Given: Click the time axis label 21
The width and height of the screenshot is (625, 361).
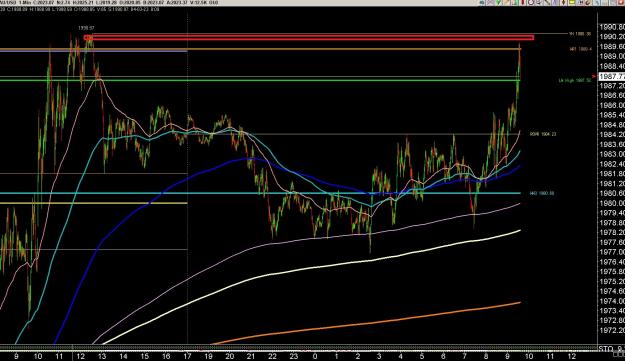Looking at the screenshot, I should pos(251,356).
